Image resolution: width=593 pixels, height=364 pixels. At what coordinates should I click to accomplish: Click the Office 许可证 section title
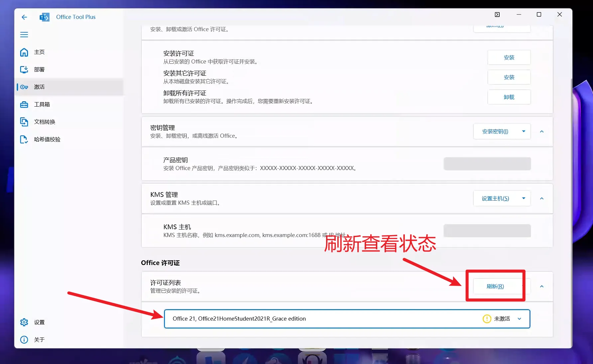(x=160, y=263)
